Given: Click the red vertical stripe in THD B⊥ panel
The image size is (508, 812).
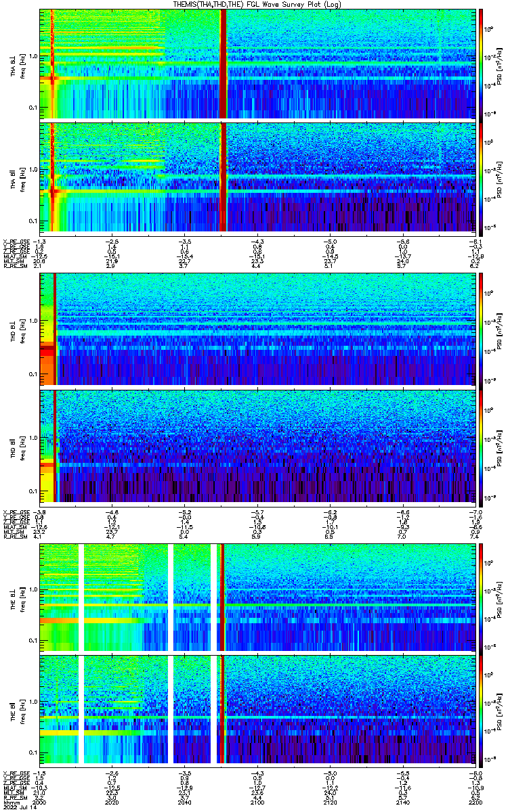Looking at the screenshot, I should [56, 330].
